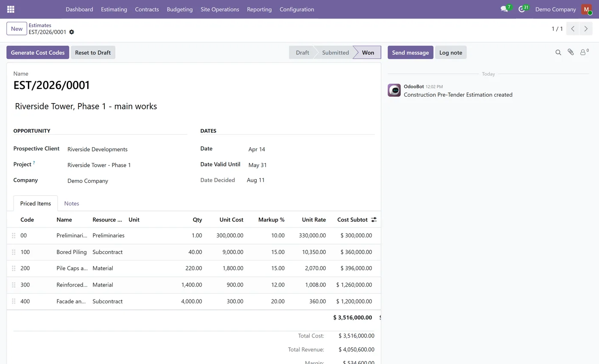Open the Prospective Client dropdown field

pos(127,149)
